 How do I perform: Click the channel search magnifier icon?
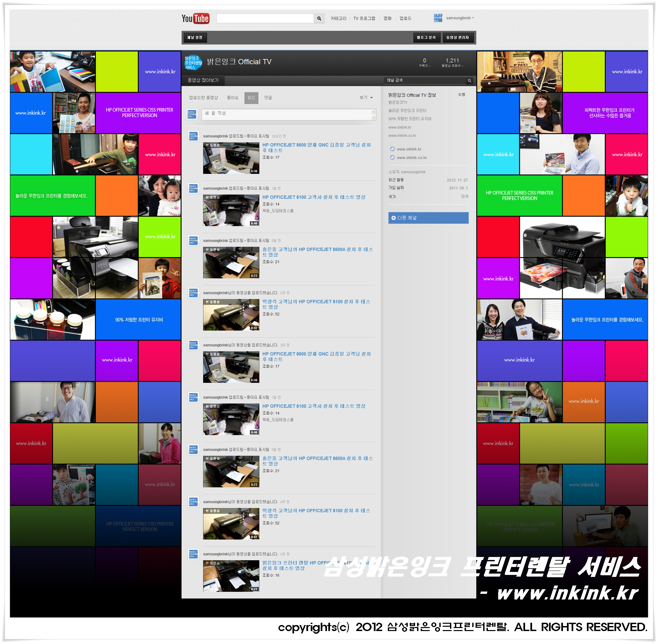coord(469,80)
